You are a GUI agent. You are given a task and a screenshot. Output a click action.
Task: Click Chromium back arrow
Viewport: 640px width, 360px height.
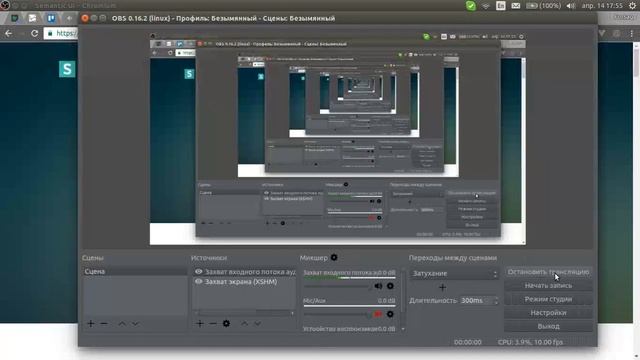pos(9,33)
